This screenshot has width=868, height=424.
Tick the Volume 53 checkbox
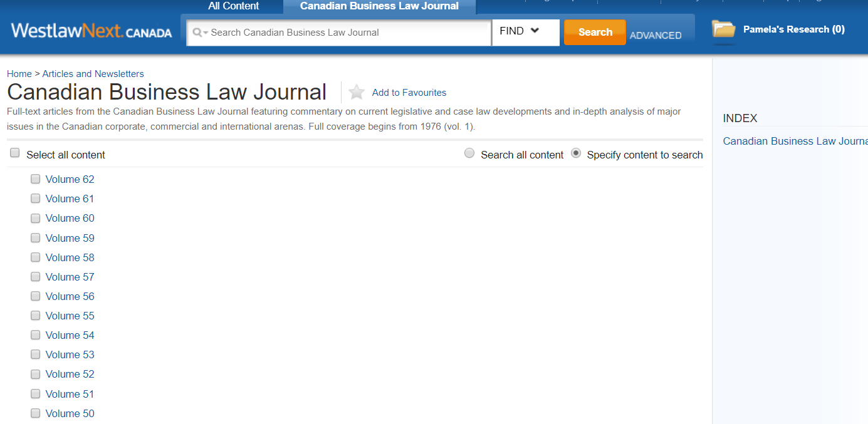point(36,354)
